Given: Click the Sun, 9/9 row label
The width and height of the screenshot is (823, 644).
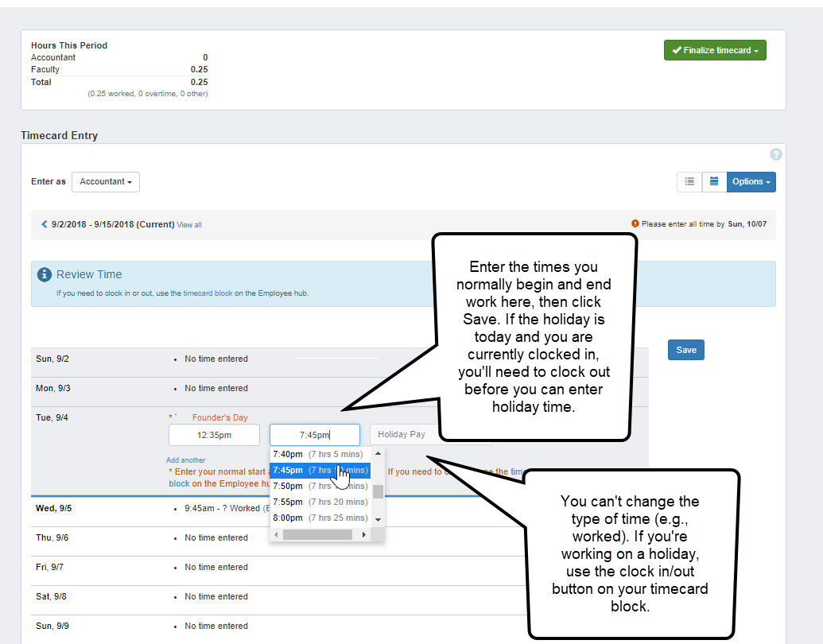Looking at the screenshot, I should click(52, 627).
